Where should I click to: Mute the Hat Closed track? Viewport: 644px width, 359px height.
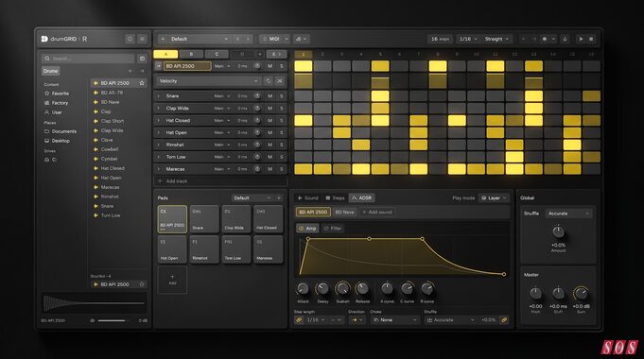pos(270,121)
